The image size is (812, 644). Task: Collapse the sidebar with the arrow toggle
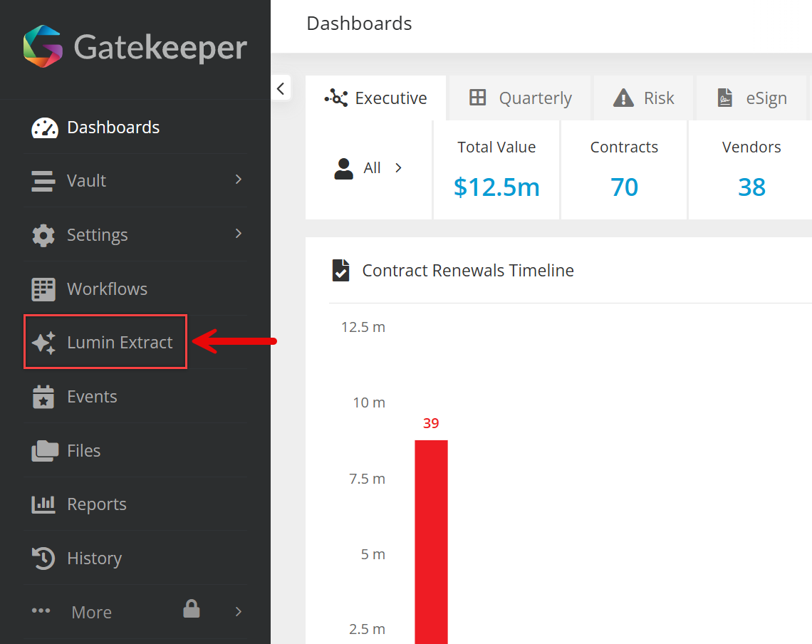click(x=281, y=88)
